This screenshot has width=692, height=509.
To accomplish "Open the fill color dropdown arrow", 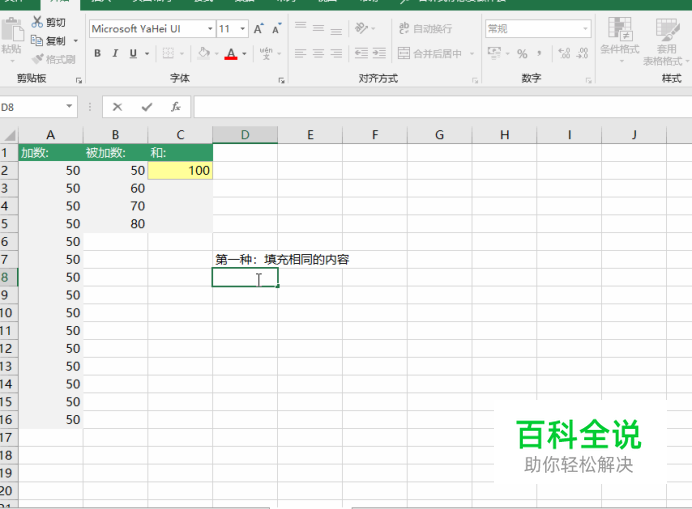I will 217,54.
